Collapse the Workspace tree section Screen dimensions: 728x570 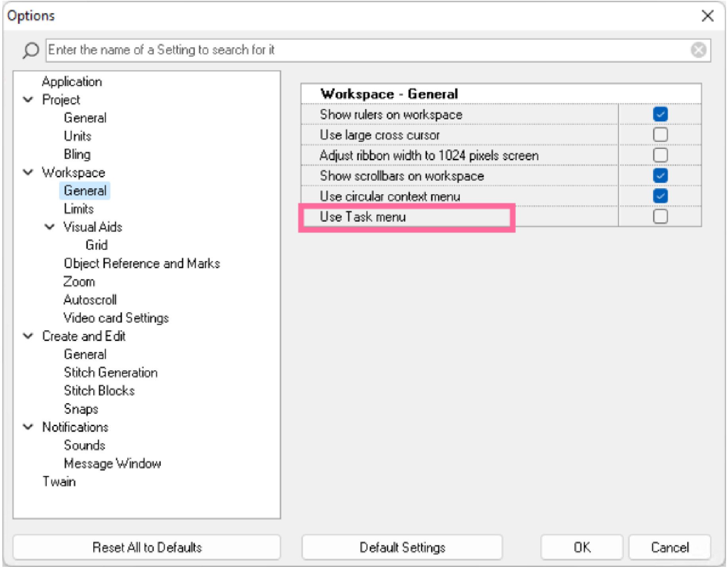coord(28,172)
